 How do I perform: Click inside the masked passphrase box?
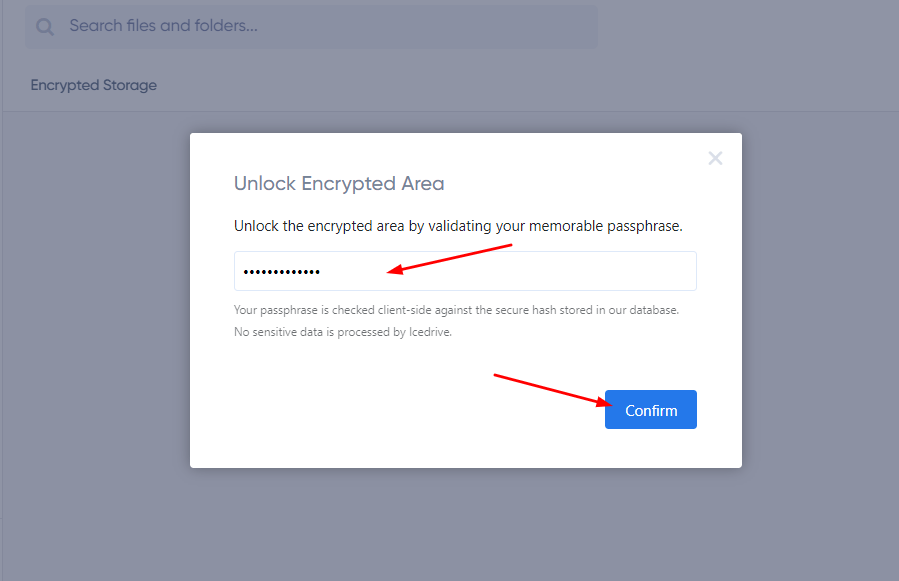click(465, 270)
